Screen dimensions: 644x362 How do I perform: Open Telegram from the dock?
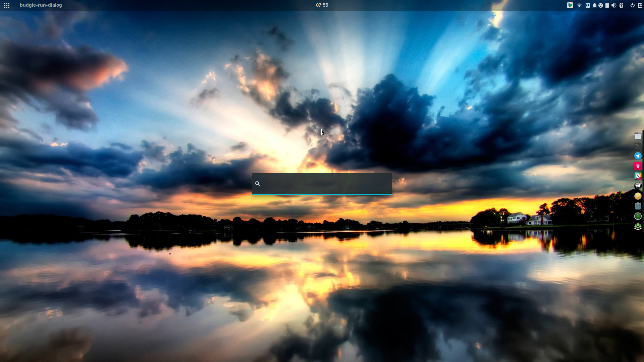click(638, 156)
